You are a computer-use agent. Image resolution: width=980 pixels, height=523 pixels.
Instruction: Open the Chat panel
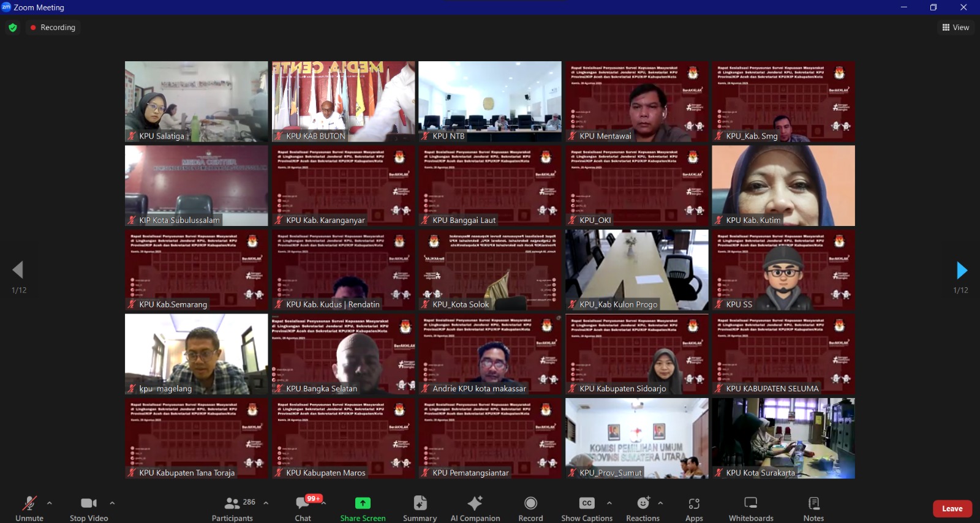(303, 503)
